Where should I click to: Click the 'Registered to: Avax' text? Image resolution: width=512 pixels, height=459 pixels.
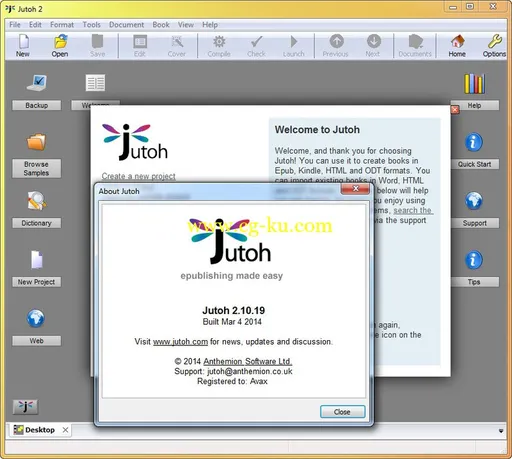232,381
